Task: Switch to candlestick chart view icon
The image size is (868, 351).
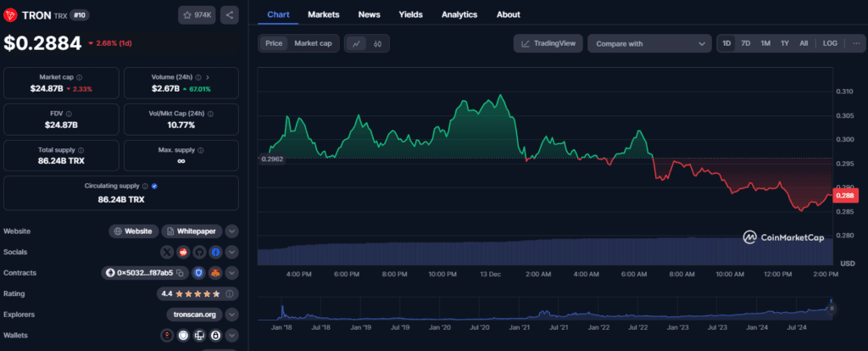Action: (377, 44)
